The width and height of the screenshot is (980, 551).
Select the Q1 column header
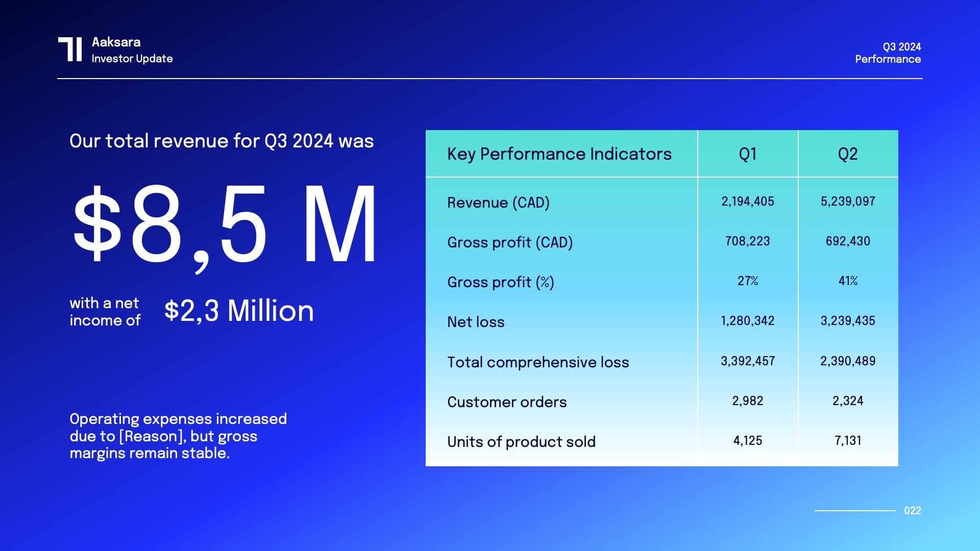pyautogui.click(x=747, y=154)
